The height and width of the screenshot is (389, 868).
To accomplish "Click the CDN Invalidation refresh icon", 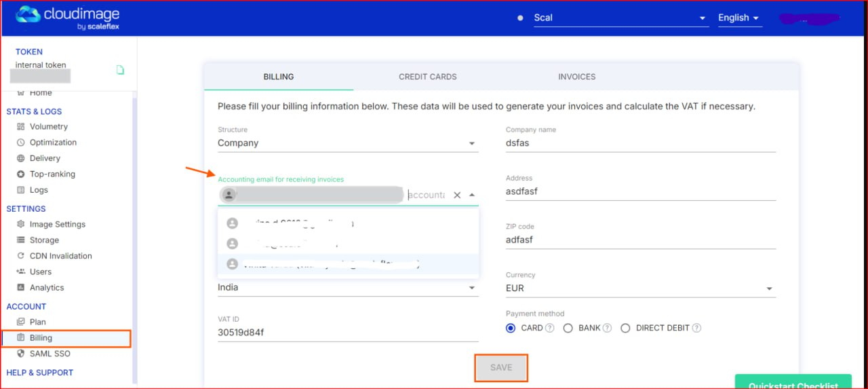I will tap(20, 256).
